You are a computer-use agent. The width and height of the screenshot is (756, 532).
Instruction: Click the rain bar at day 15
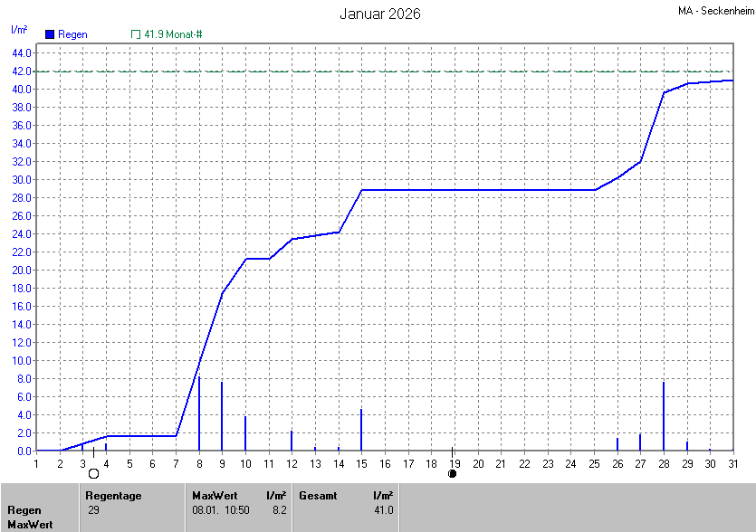pos(361,430)
